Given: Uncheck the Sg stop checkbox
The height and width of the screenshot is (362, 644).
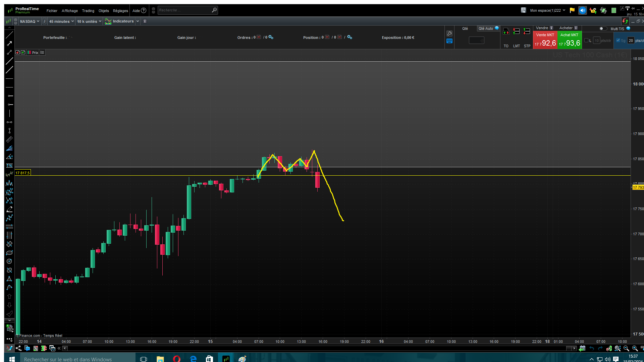Looking at the screenshot, I should tap(618, 41).
